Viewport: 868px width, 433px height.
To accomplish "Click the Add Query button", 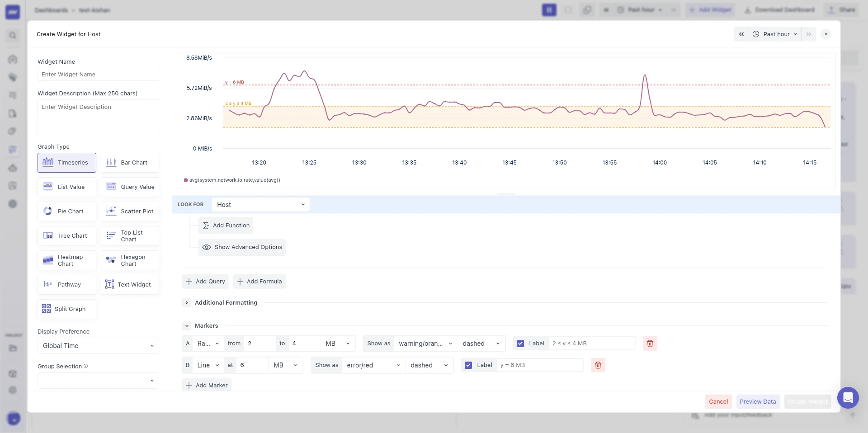I will pyautogui.click(x=205, y=282).
